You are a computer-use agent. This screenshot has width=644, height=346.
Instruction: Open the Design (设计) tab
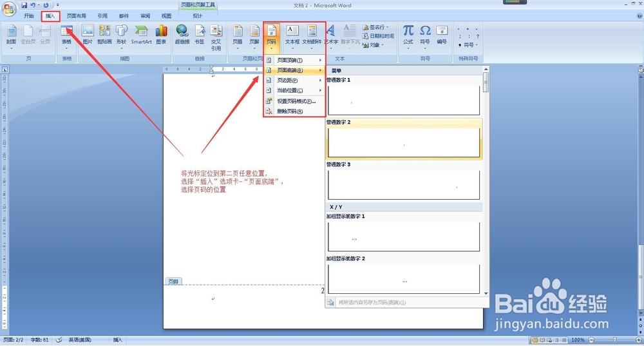click(x=198, y=15)
